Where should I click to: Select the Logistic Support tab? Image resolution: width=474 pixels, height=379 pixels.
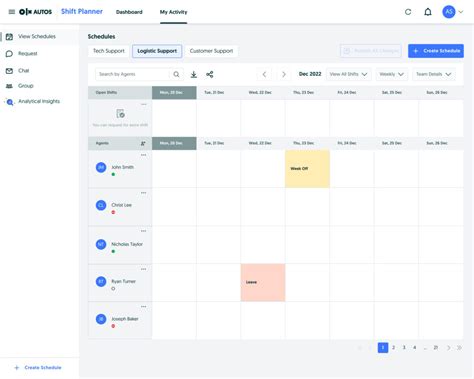[157, 51]
